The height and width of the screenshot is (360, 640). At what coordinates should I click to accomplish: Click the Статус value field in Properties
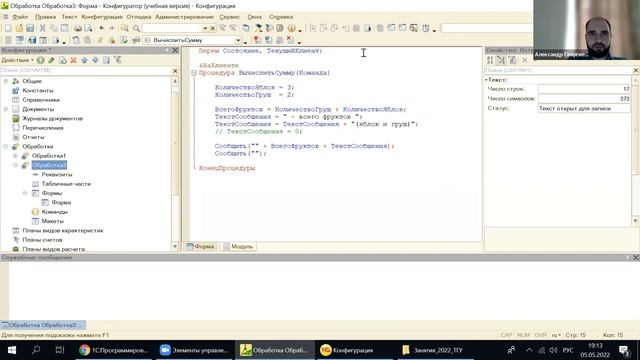(x=584, y=109)
